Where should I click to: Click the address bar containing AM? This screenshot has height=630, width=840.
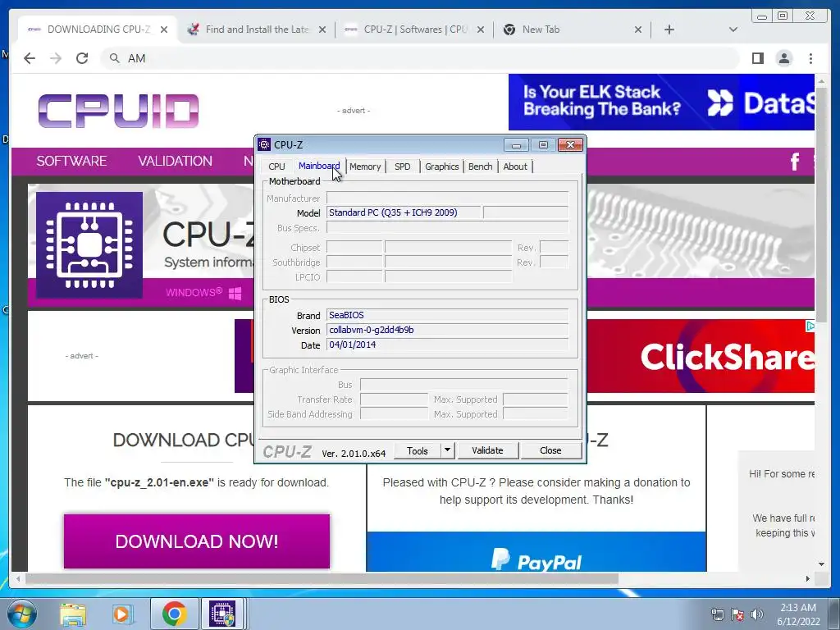[421, 58]
